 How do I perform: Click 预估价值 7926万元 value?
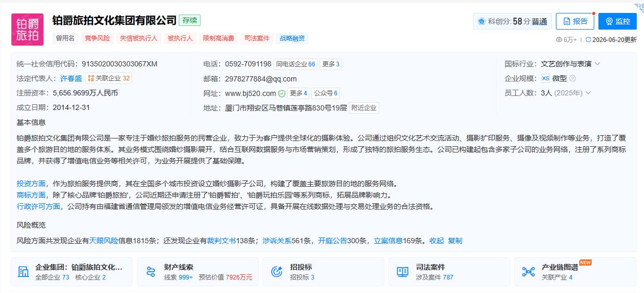pos(225,277)
